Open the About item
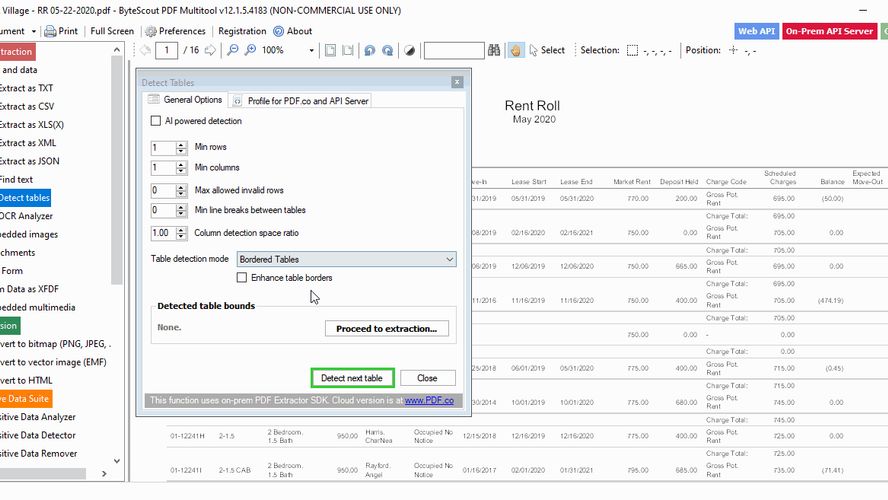 coord(293,31)
